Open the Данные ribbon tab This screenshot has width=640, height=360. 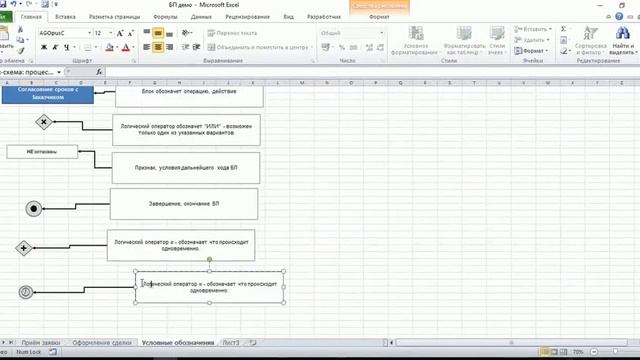(201, 17)
